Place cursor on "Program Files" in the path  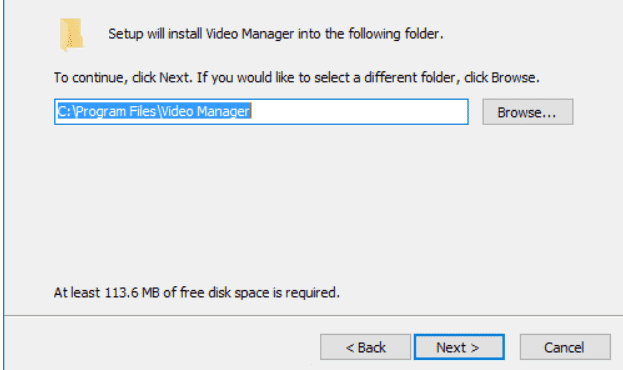click(x=116, y=111)
